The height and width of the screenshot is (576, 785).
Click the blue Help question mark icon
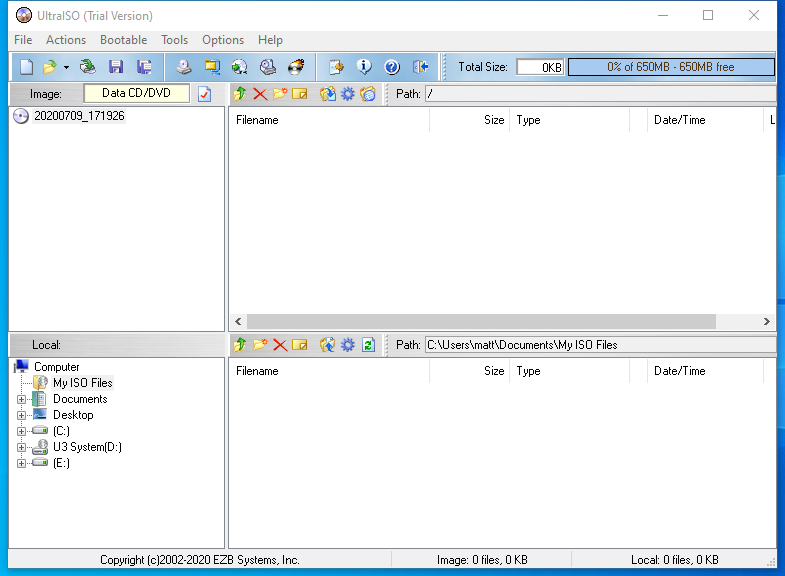[392, 67]
